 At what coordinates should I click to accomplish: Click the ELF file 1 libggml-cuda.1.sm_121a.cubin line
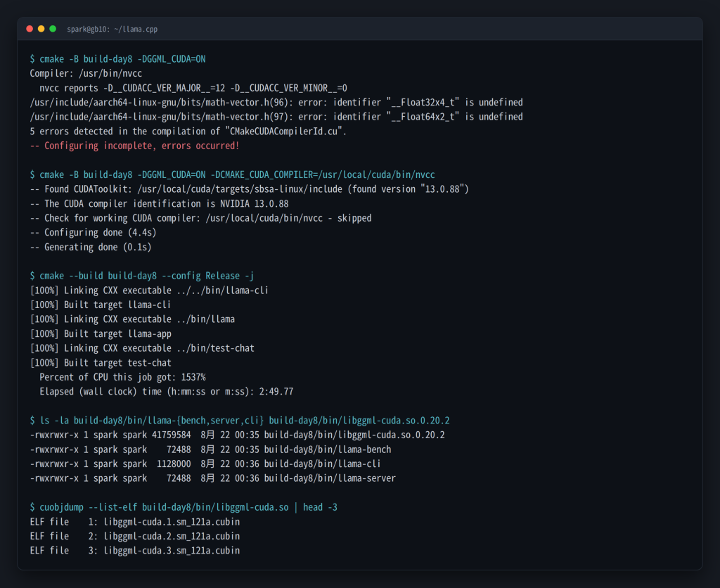coord(135,522)
